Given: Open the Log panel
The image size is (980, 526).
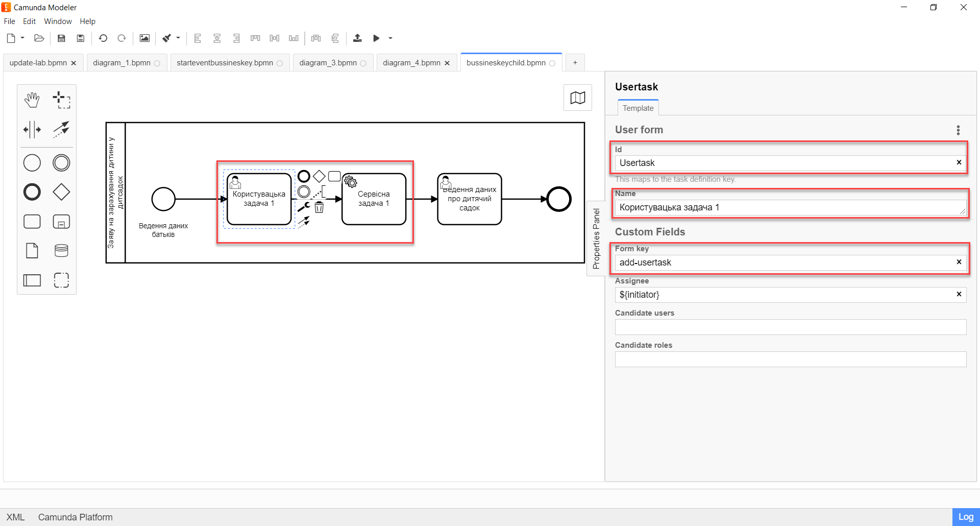Looking at the screenshot, I should (966, 517).
